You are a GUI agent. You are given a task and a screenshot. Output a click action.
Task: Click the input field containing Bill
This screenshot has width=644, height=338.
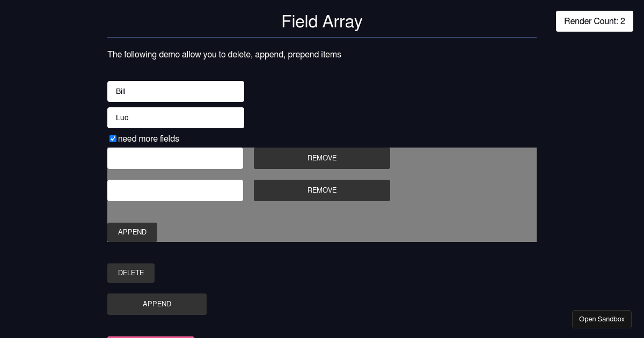[175, 91]
